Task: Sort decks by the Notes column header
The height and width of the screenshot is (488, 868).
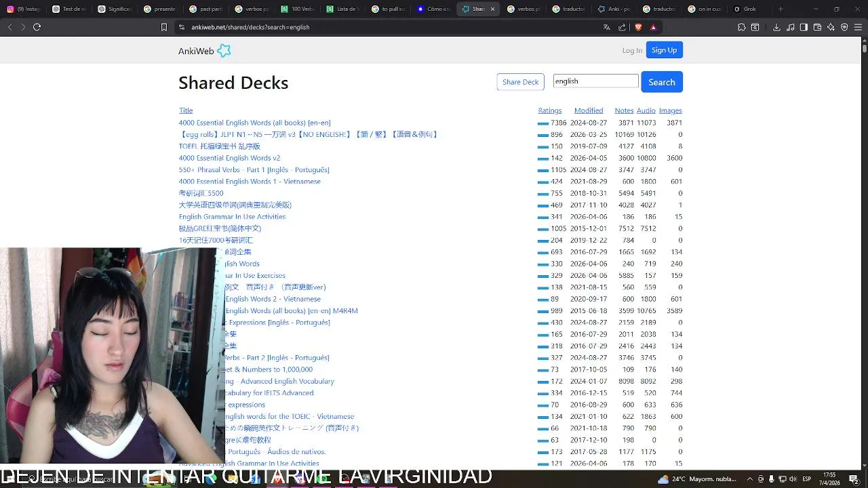Action: pos(624,110)
